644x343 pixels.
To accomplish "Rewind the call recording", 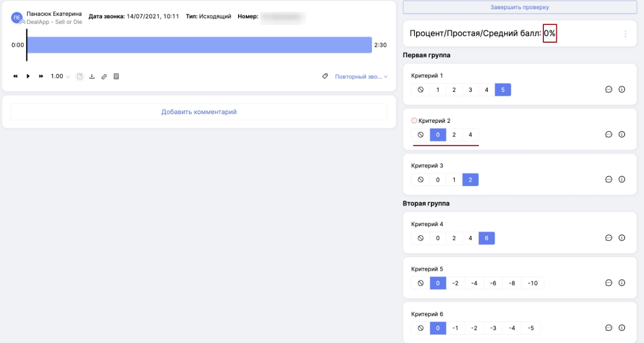I will (x=16, y=76).
